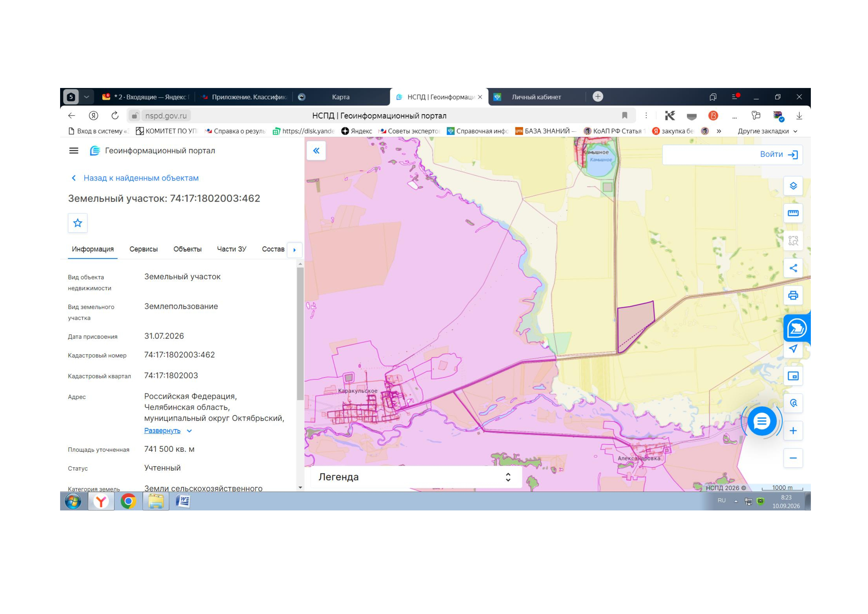Print the map with printer icon
The image size is (868, 614).
(793, 295)
